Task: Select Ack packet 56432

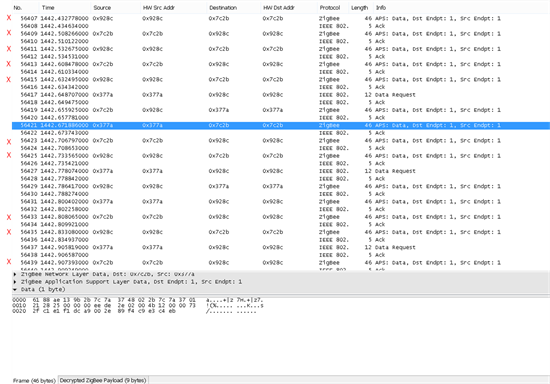Action: (281, 209)
